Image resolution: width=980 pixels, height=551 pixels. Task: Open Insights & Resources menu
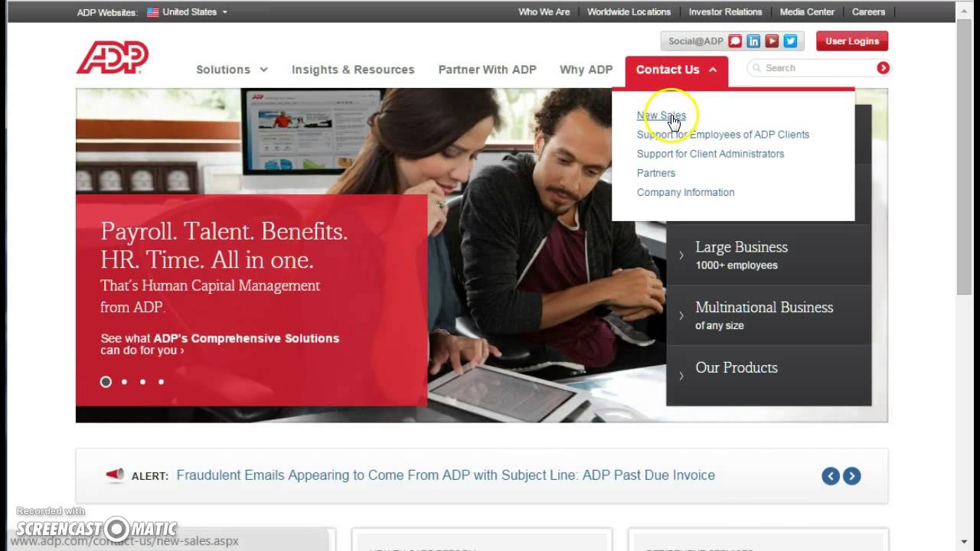353,70
